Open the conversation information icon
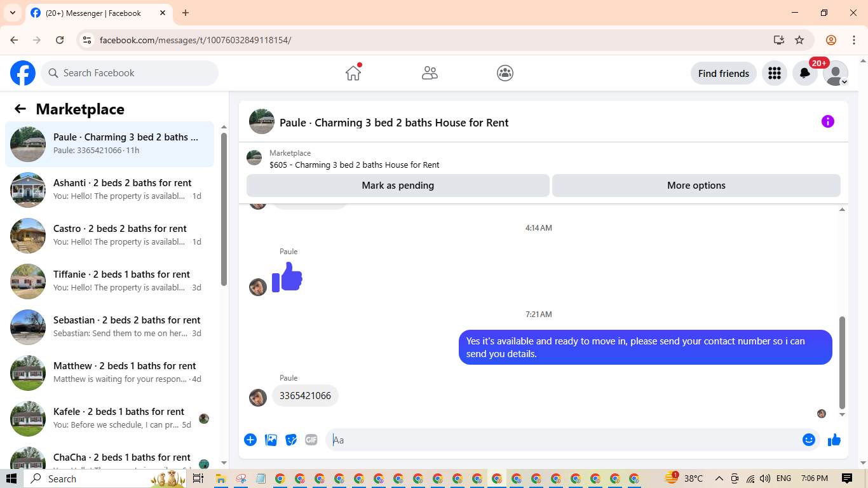 pyautogui.click(x=827, y=121)
